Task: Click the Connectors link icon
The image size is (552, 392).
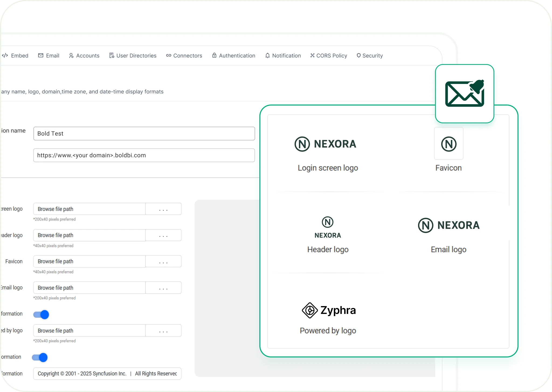Action: pos(169,55)
